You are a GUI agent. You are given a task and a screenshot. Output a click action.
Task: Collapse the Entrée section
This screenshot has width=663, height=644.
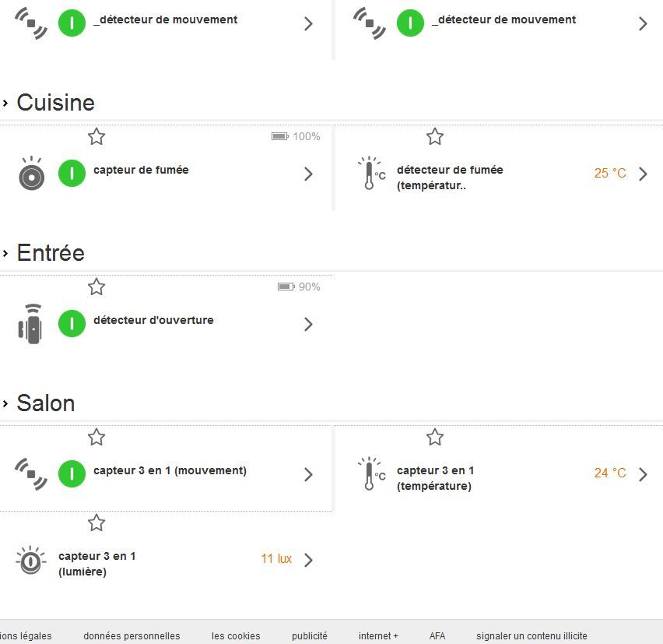[6, 253]
